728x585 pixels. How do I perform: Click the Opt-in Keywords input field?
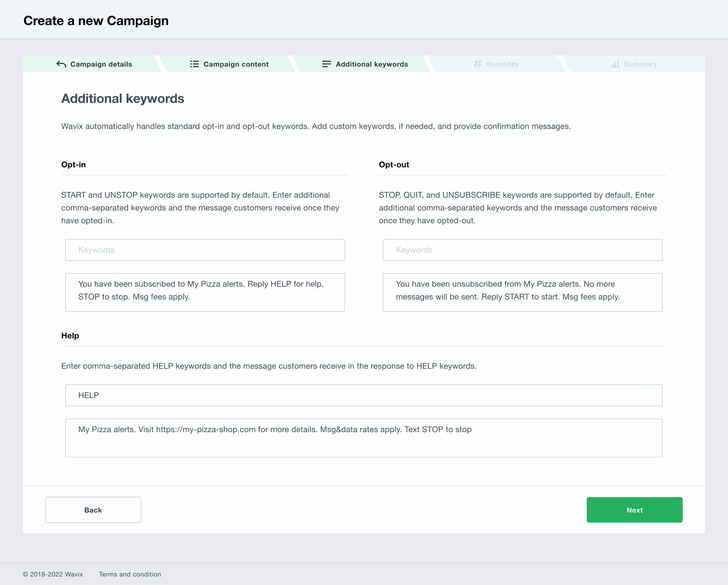205,250
